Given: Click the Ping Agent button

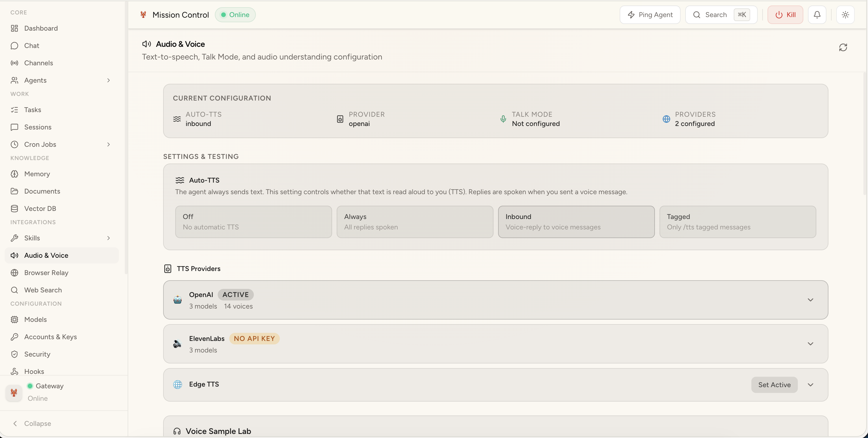Looking at the screenshot, I should [x=650, y=15].
